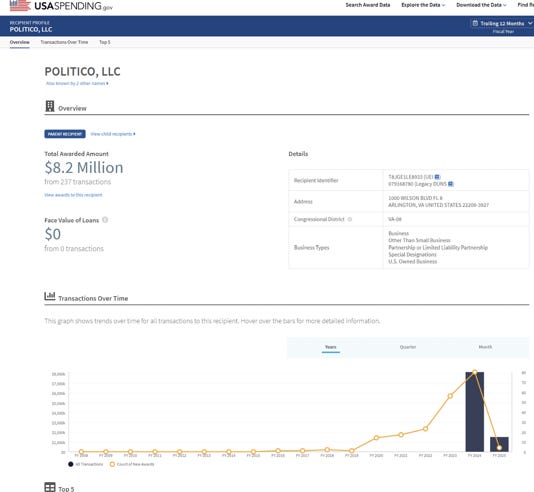Viewport: 534px width, 492px height.
Task: Jump to the Transactions Over Time tab
Action: (x=64, y=42)
